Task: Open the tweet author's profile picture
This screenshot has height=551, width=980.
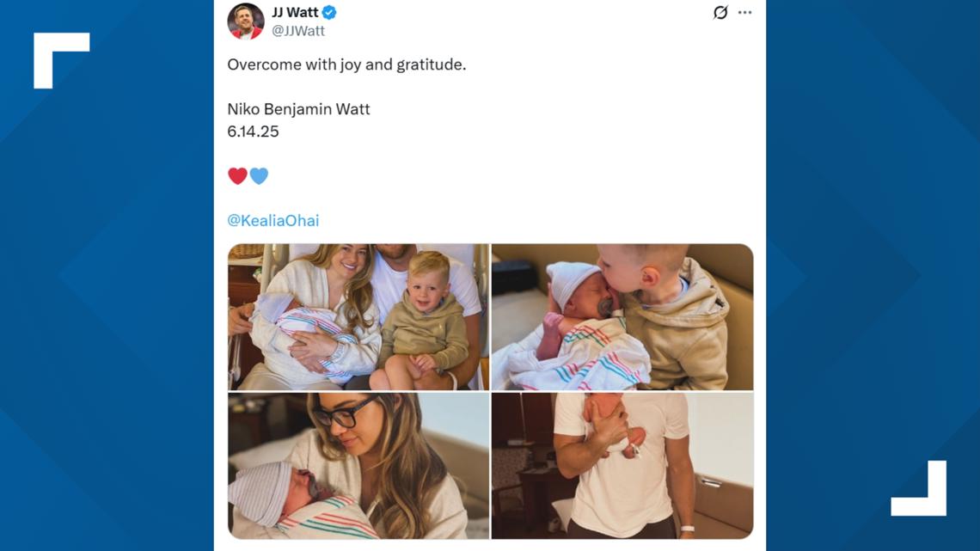Action: [245, 21]
